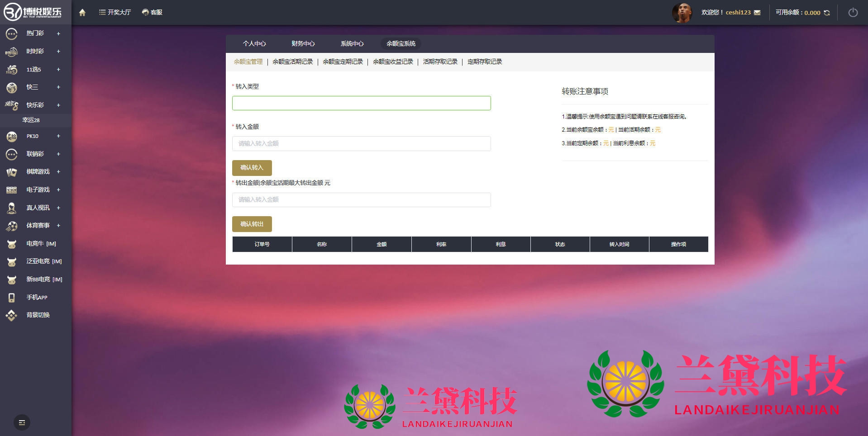Image resolution: width=868 pixels, height=436 pixels.
Task: Open 余额宝收益记录 link
Action: point(393,62)
